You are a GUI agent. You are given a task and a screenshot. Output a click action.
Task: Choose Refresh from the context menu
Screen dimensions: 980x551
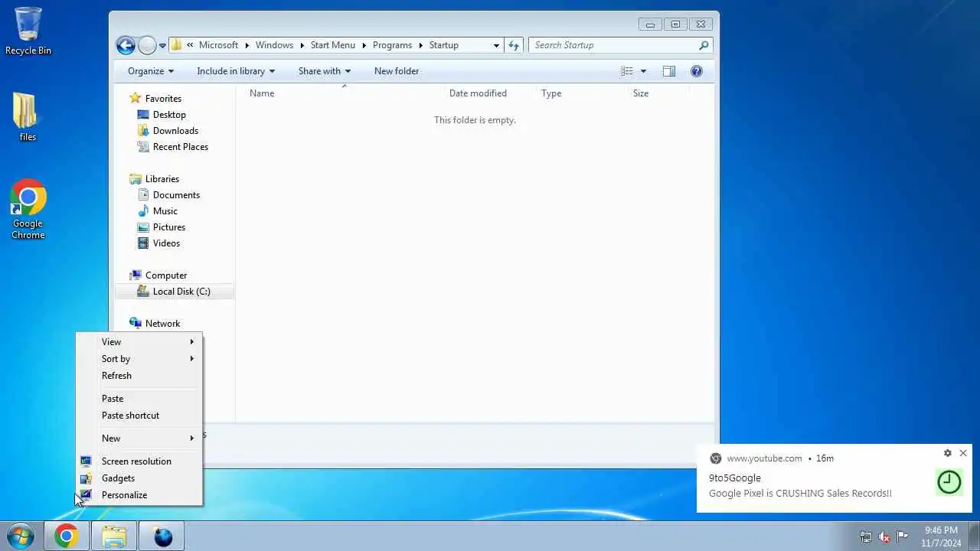pyautogui.click(x=139, y=376)
